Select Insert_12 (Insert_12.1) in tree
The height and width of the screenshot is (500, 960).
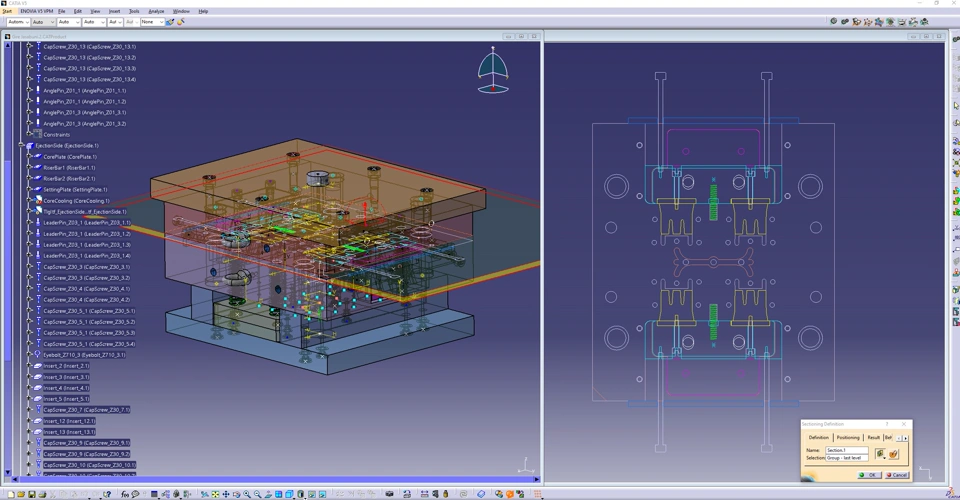(69, 421)
